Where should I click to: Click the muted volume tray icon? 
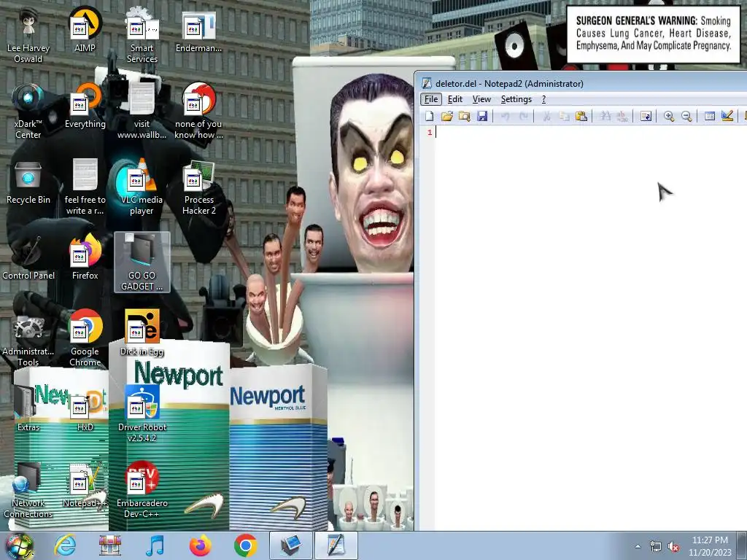pyautogui.click(x=673, y=547)
